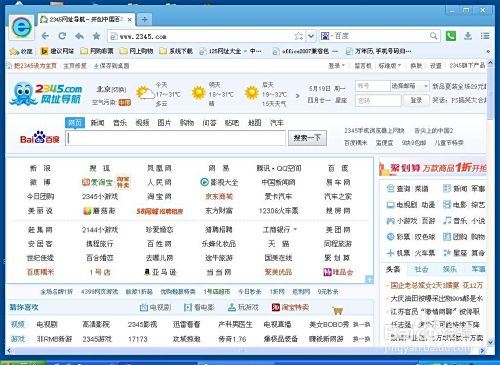500x365 pixels.
Task: Select the 网页 search tab
Action: (x=75, y=123)
